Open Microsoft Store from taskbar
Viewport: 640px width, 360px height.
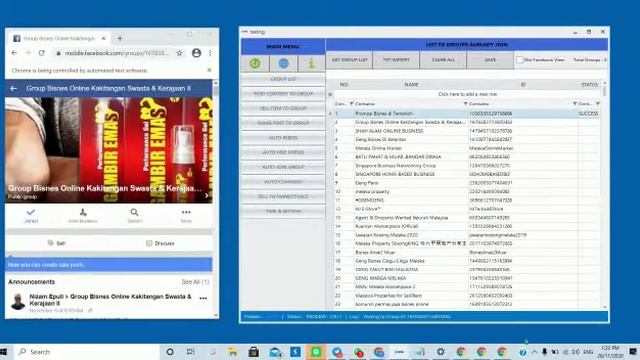coord(253,352)
